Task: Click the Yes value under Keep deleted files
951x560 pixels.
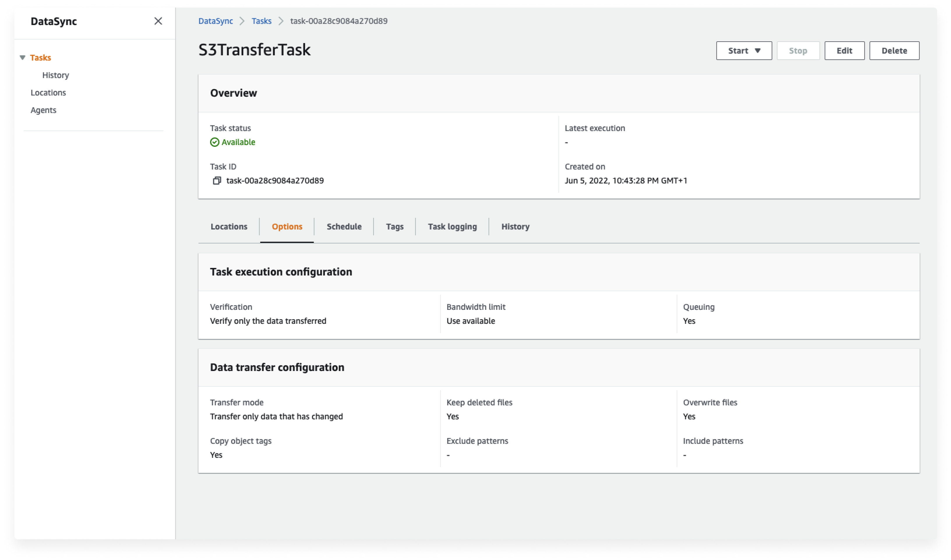Action: (x=452, y=417)
